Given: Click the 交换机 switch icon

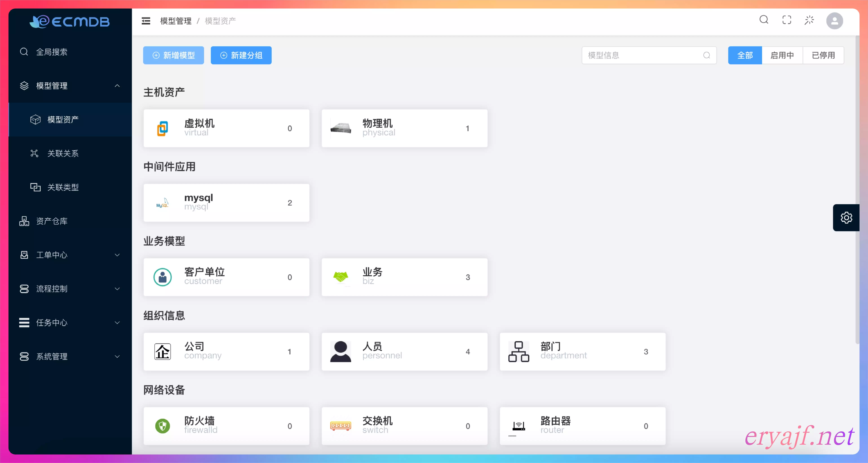Looking at the screenshot, I should (341, 426).
